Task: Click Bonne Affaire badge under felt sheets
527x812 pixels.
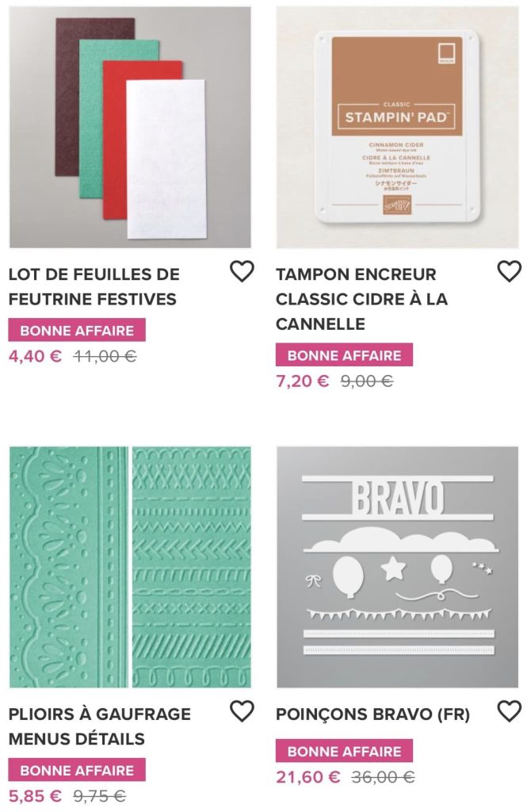Action: point(77,331)
